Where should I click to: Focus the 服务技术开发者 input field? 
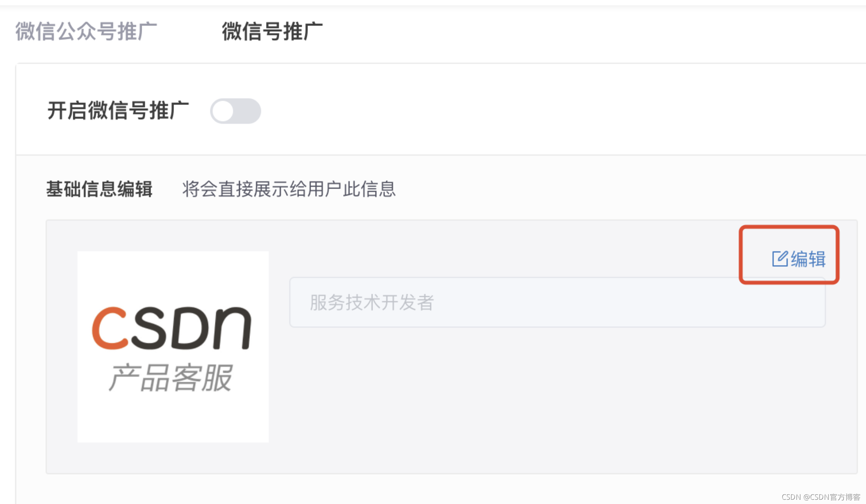(557, 302)
